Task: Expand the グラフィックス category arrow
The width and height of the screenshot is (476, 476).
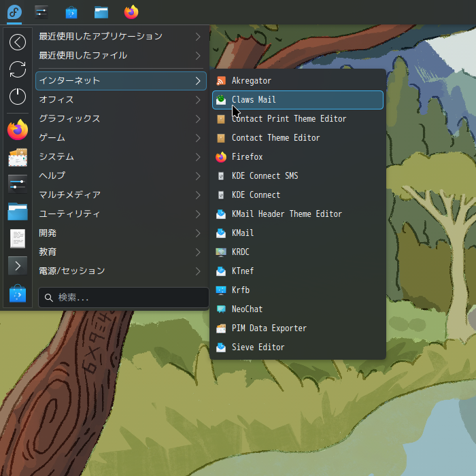Action: (x=198, y=119)
